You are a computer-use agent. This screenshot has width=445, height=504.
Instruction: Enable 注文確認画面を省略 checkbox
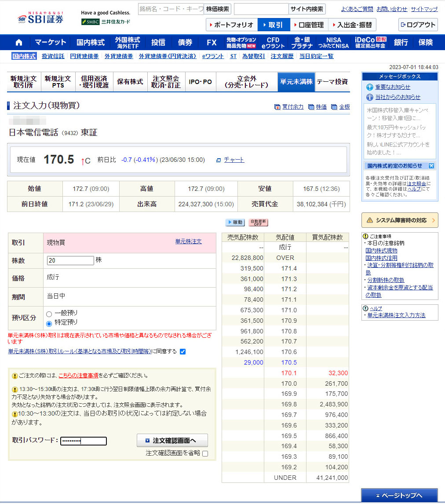(205, 453)
